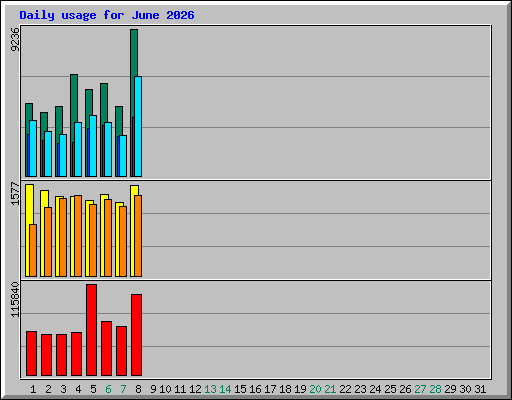This screenshot has width=512, height=400.
Task: Click the green day 6 label
Action: pyautogui.click(x=108, y=389)
